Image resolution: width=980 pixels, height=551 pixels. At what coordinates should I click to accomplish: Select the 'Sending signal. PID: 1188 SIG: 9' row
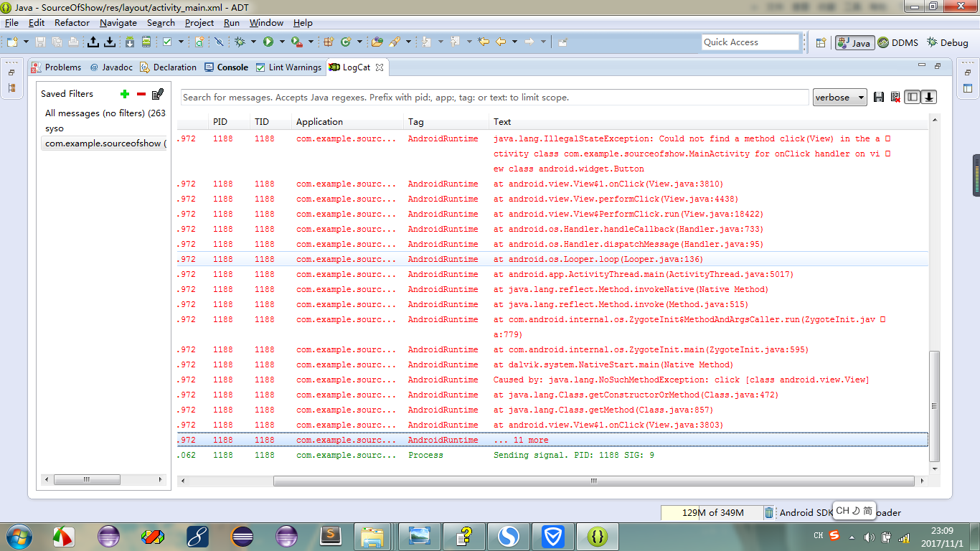point(552,456)
